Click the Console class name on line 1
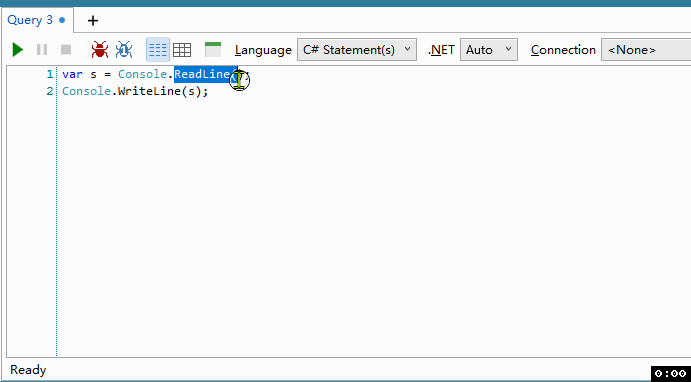Screen dimensions: 691x382 coord(143,74)
